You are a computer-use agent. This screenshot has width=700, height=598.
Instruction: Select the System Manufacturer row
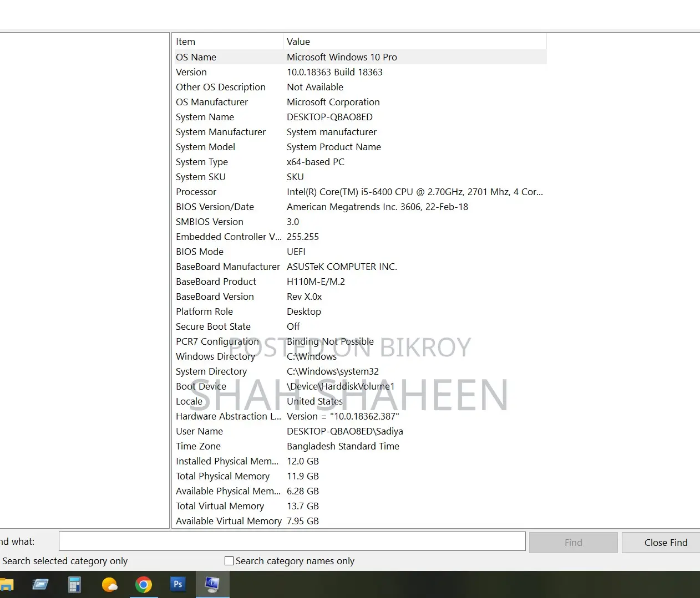(361, 132)
